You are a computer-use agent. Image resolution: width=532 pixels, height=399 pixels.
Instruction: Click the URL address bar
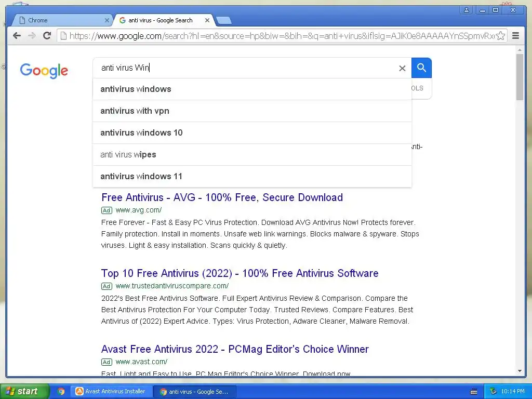[282, 36]
